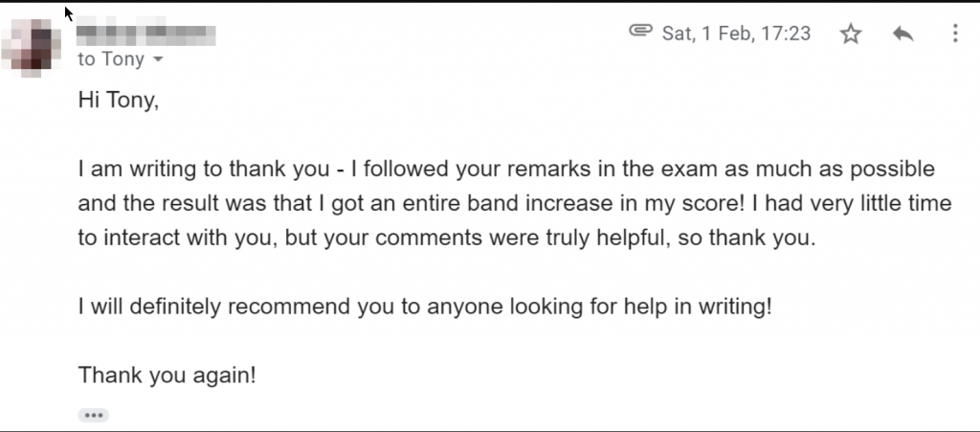
Task: Click the "to Tony" recipient text
Action: coord(111,59)
